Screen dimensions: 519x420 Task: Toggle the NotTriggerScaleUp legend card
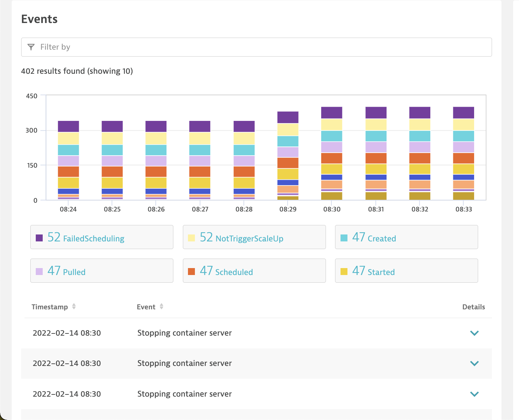254,237
